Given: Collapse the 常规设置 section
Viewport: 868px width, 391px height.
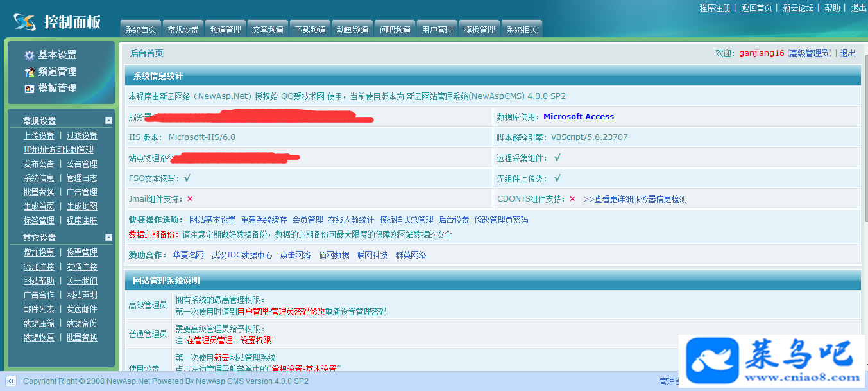Looking at the screenshot, I should tap(109, 121).
